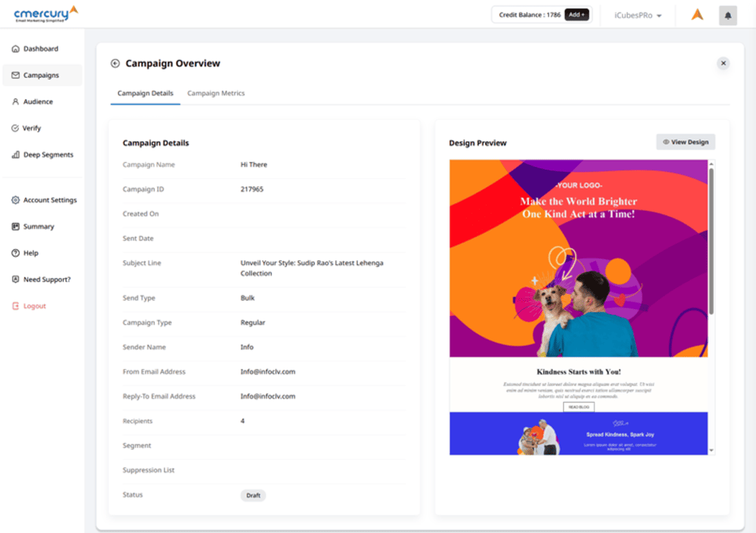Open notifications via the bell icon
Image resolution: width=756 pixels, height=533 pixels.
[728, 15]
